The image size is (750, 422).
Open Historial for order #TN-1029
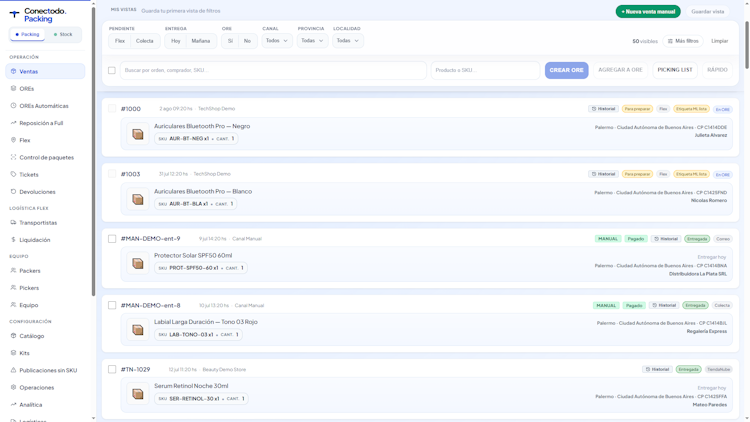click(657, 369)
